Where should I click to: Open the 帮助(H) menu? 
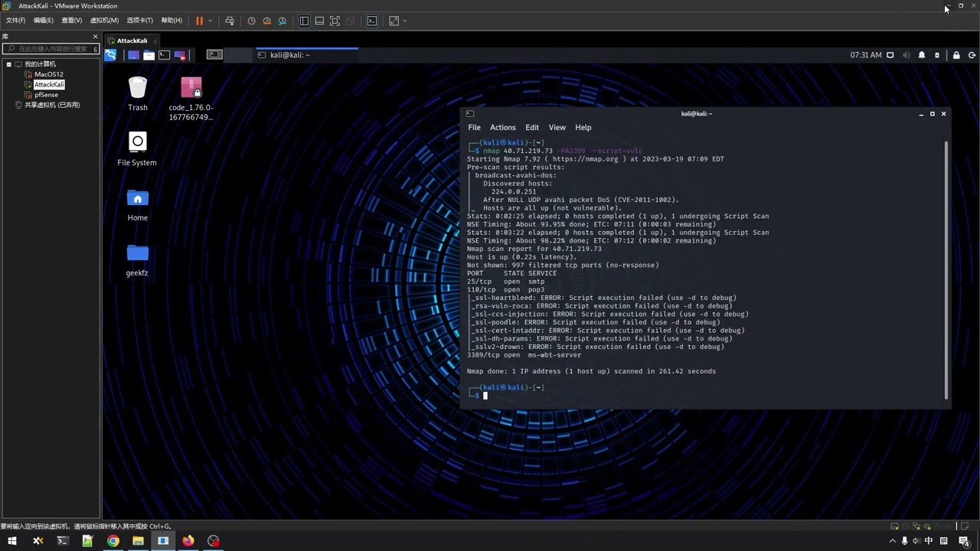point(171,21)
